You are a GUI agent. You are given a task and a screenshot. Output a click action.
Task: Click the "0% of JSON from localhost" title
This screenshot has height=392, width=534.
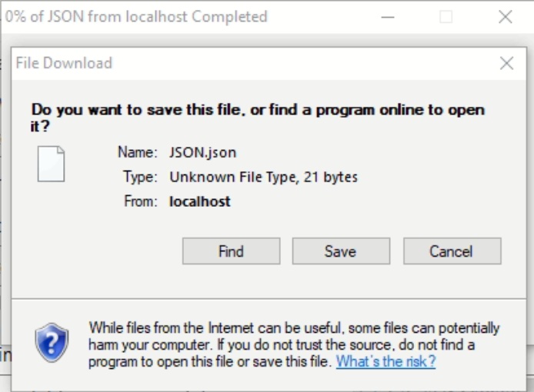pos(136,16)
